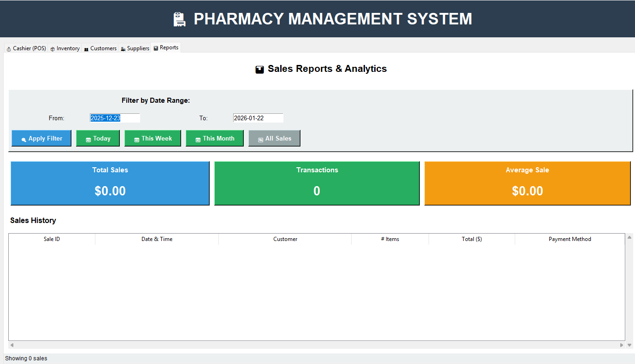Click the pharmacy clipboard icon in the header
Screen dimensions: 635x364
click(x=179, y=19)
